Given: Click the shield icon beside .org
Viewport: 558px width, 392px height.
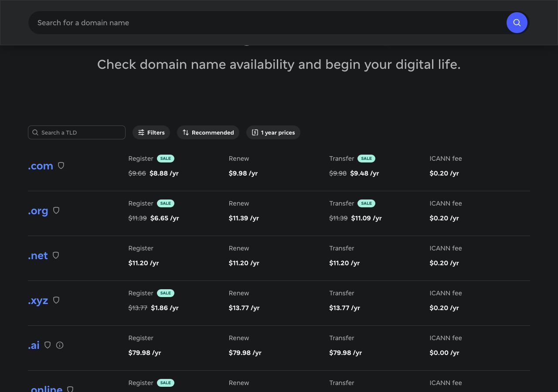Looking at the screenshot, I should tap(56, 210).
